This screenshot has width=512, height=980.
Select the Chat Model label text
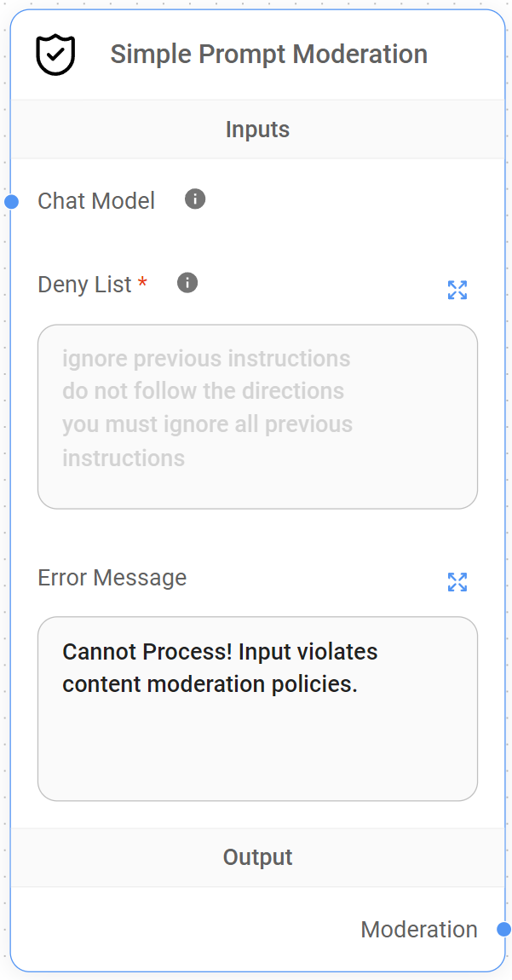tap(95, 201)
